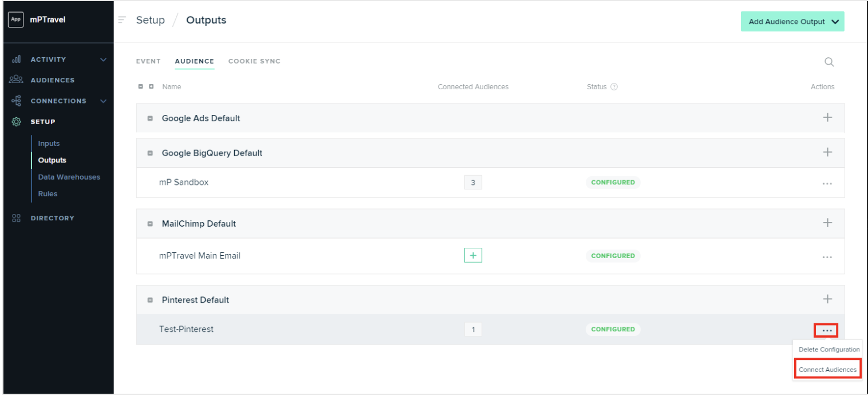Click the Test-Pinterest row name
The width and height of the screenshot is (868, 396).
pos(186,329)
